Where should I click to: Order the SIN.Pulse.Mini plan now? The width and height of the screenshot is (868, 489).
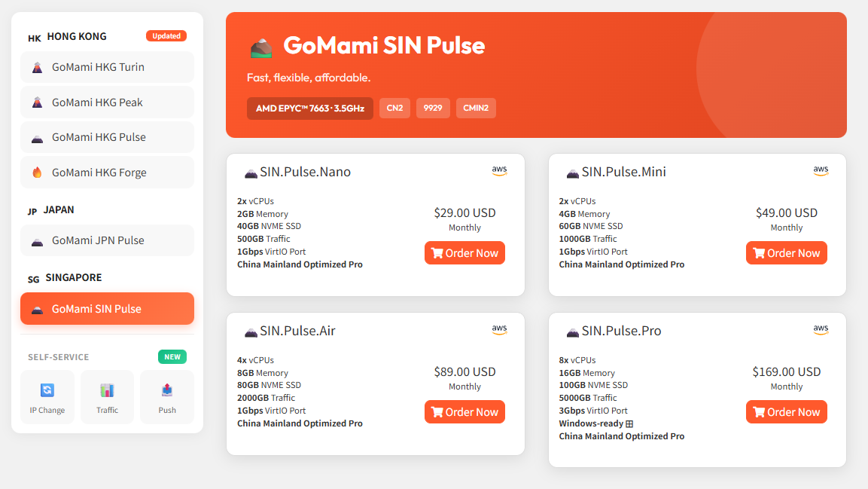[786, 253]
